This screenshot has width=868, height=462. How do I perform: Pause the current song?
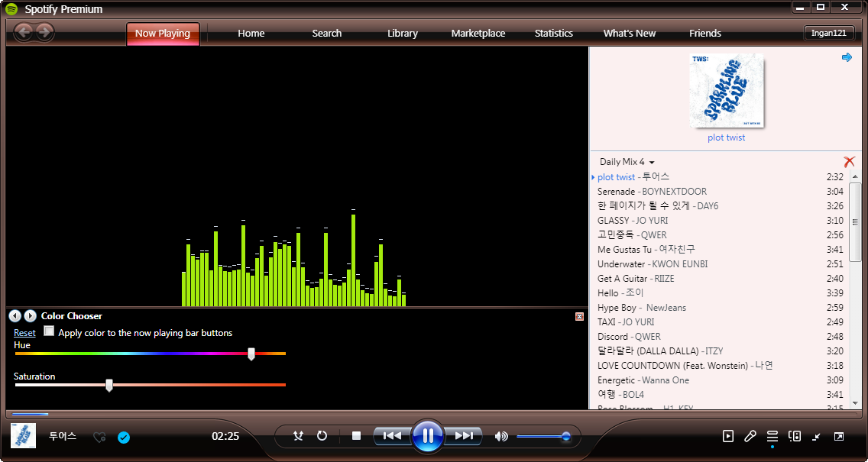[427, 436]
